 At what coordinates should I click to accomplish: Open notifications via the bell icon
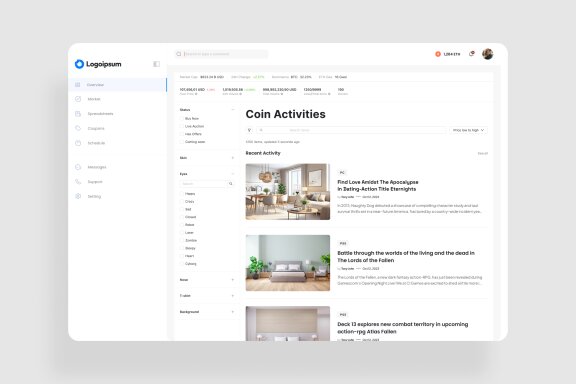click(471, 54)
